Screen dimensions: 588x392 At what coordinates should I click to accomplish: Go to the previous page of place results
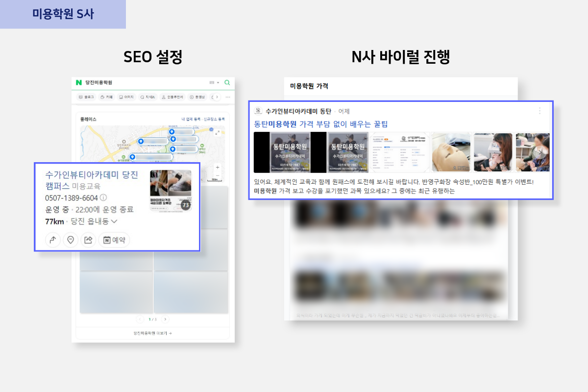(141, 319)
